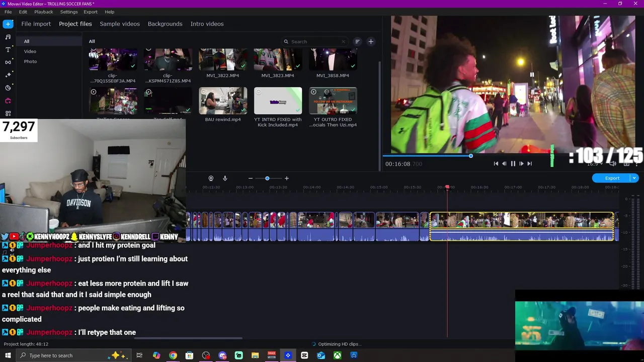
Task: Switch to the Intro videos tab
Action: pyautogui.click(x=207, y=24)
